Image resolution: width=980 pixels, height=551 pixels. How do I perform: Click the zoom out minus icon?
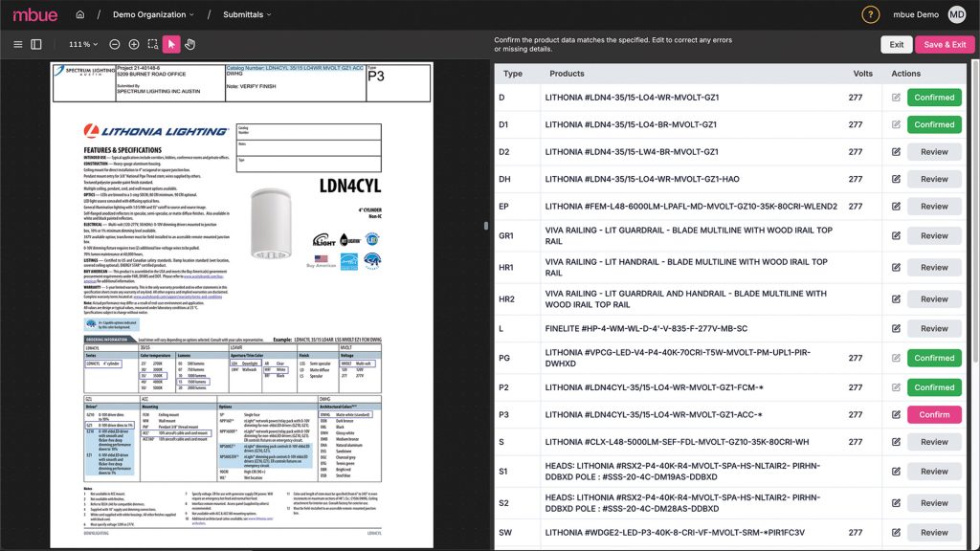(115, 44)
